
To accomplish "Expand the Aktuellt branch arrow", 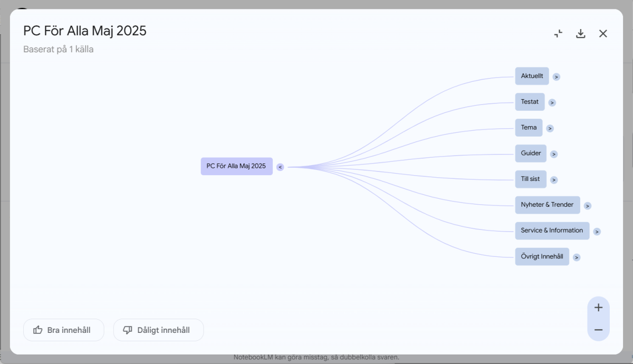I will 557,77.
